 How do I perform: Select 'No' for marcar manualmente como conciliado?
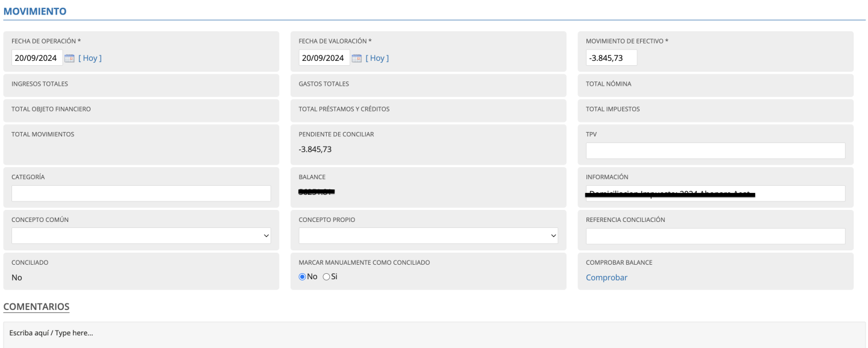click(x=303, y=277)
